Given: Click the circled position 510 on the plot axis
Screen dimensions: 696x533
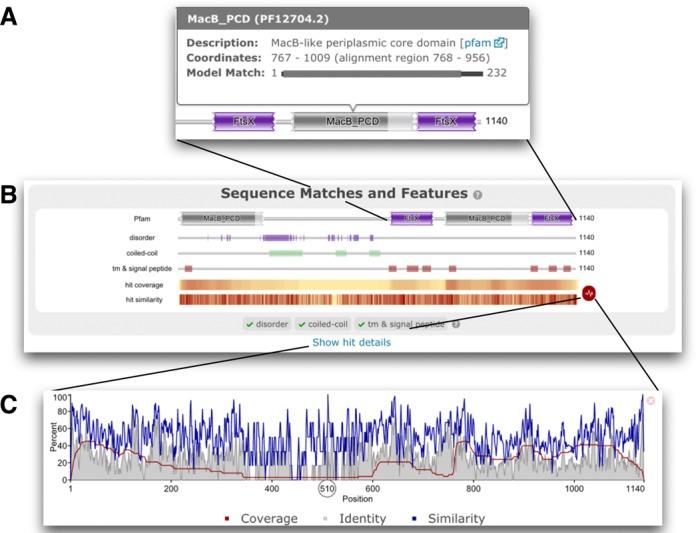Looking at the screenshot, I should click(326, 489).
